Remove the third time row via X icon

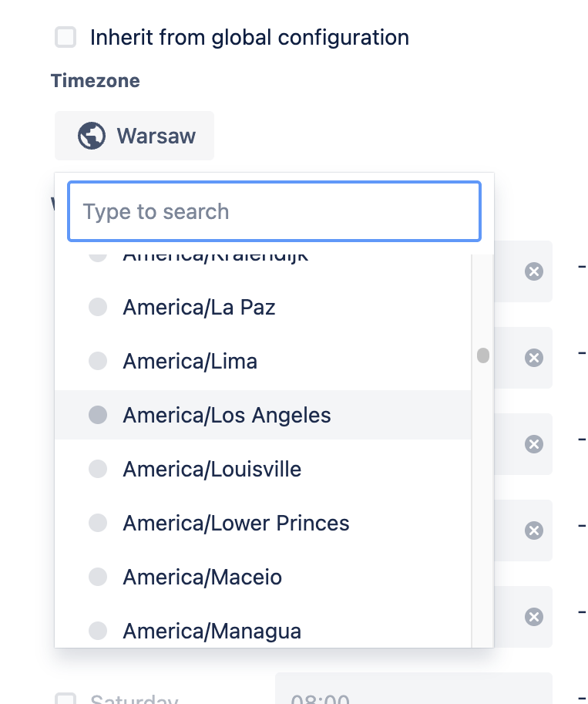click(534, 444)
